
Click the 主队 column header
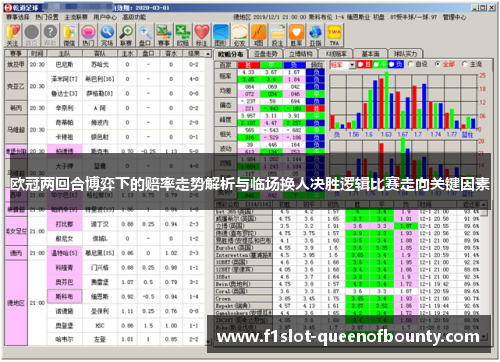tap(64, 54)
